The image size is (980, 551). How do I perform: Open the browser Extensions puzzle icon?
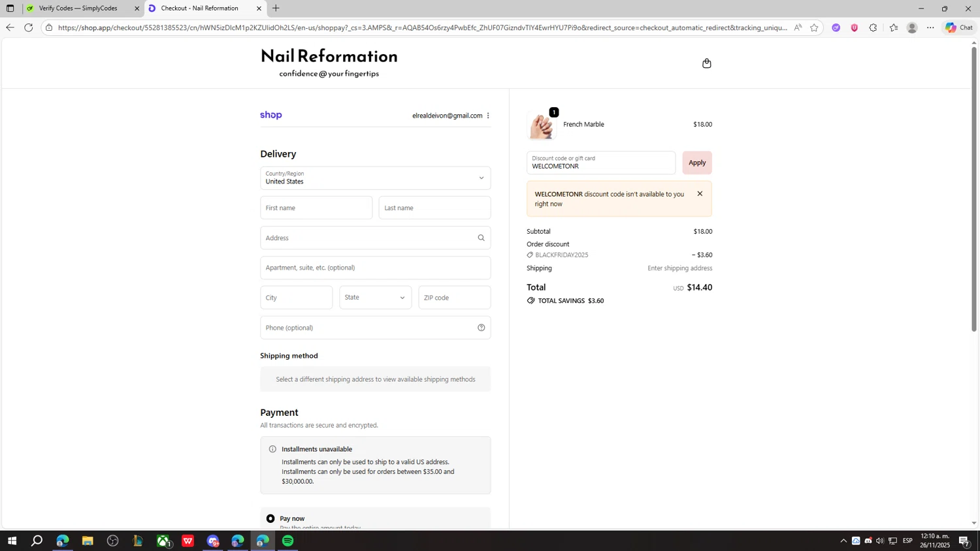(x=873, y=27)
